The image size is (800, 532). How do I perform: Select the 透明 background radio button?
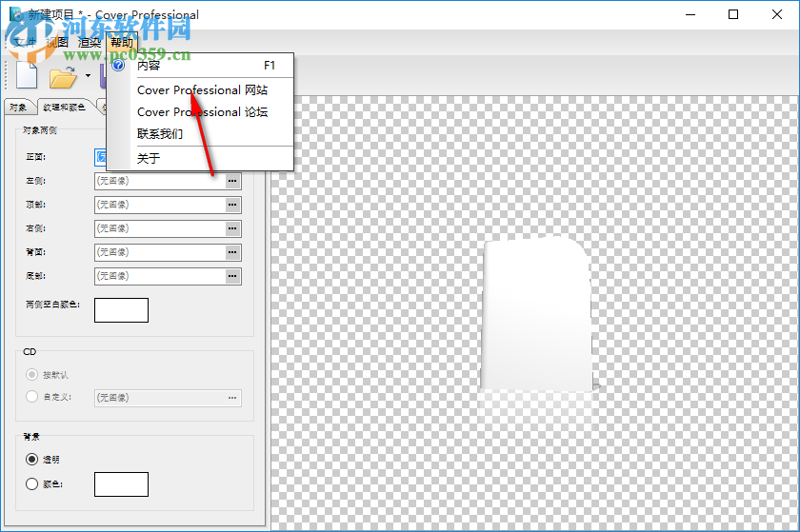click(x=31, y=460)
